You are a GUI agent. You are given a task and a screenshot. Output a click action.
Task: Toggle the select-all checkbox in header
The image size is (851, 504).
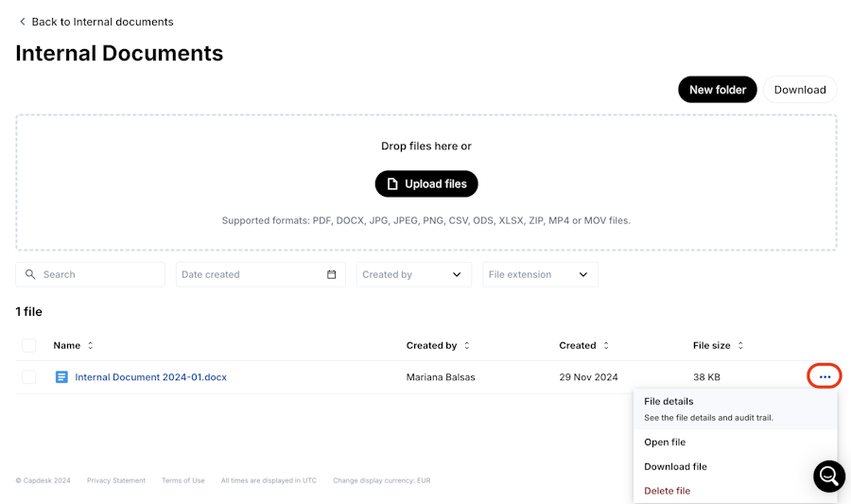(x=29, y=346)
